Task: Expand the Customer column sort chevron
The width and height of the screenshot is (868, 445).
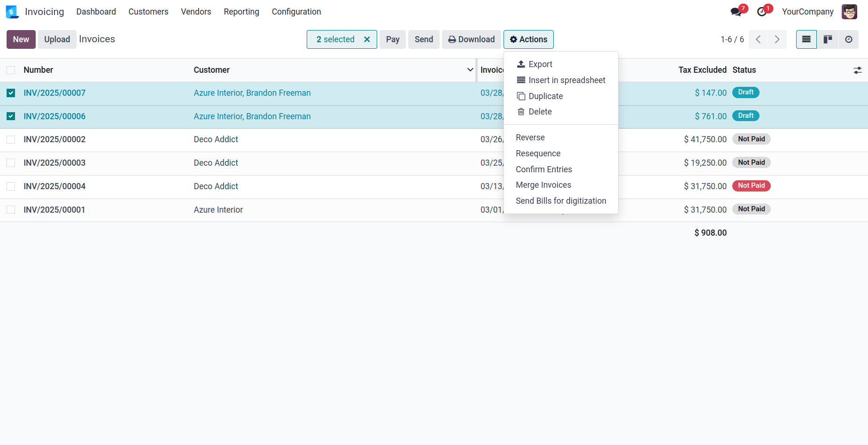Action: tap(470, 70)
